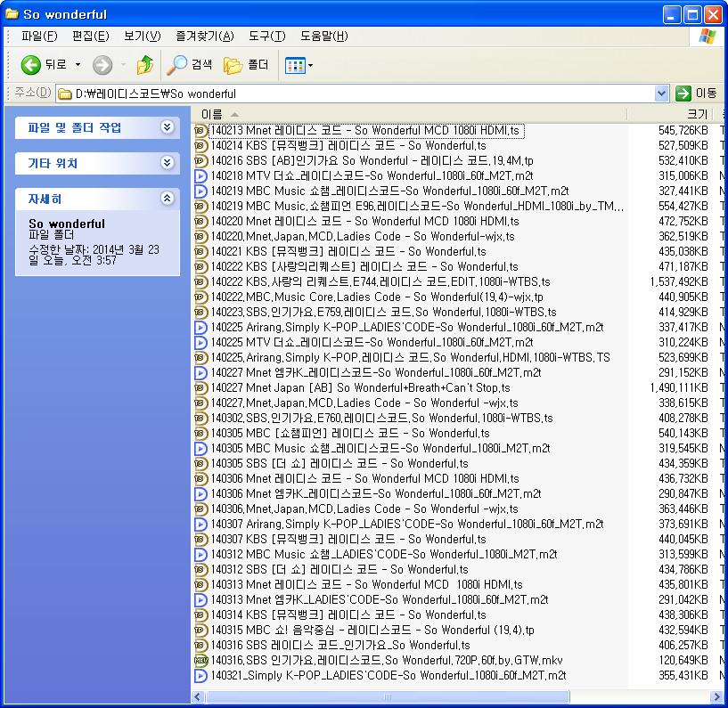Screen dimensions: 728x708
Task: Select file 140306 Mnet 레이디스 코드 MCD HDMI.ts
Action: pyautogui.click(x=365, y=479)
